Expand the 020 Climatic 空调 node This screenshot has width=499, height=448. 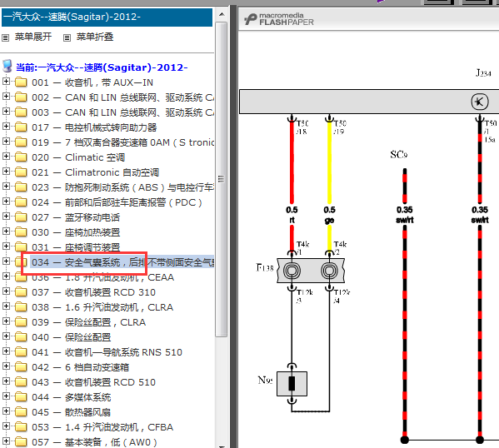tap(6, 157)
